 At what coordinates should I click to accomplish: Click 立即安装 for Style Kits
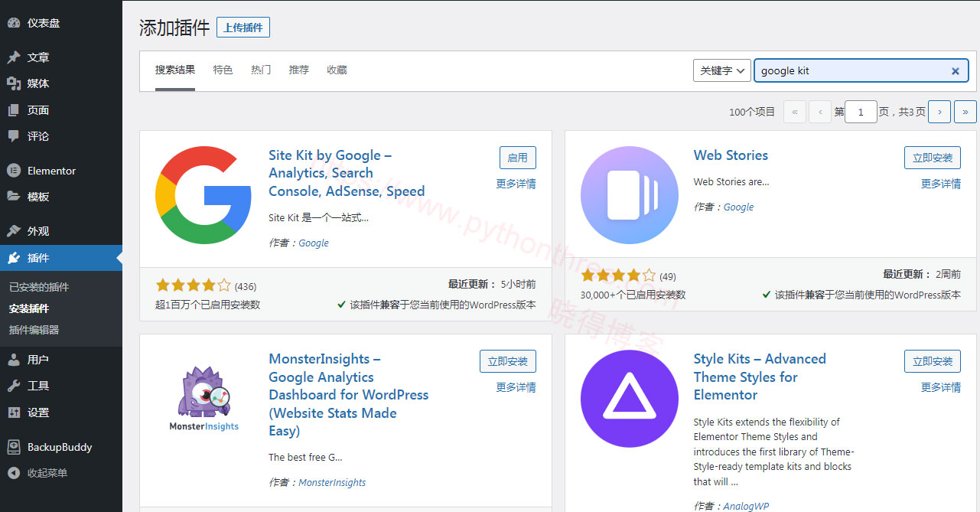coord(933,361)
